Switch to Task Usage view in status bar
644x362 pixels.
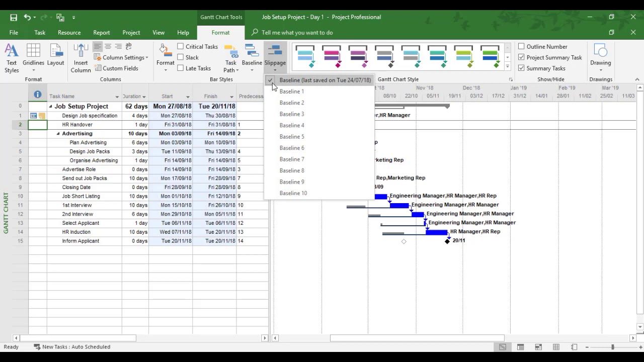click(x=520, y=347)
